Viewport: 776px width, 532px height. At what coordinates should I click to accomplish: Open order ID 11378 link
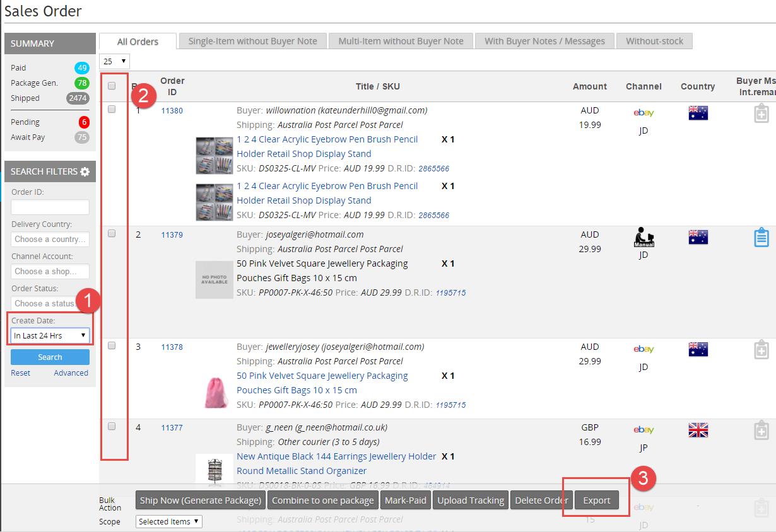tap(172, 347)
